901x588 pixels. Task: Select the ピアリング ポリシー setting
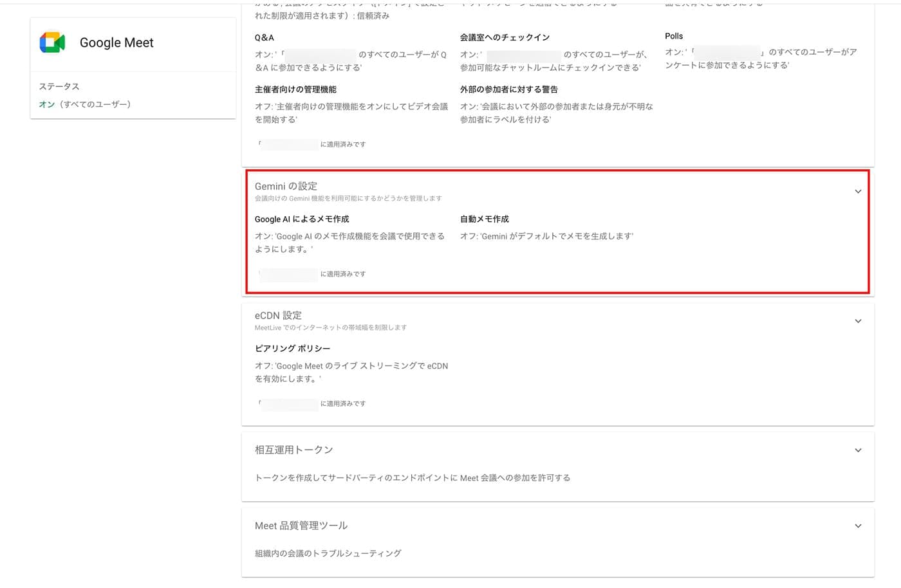tap(292, 348)
